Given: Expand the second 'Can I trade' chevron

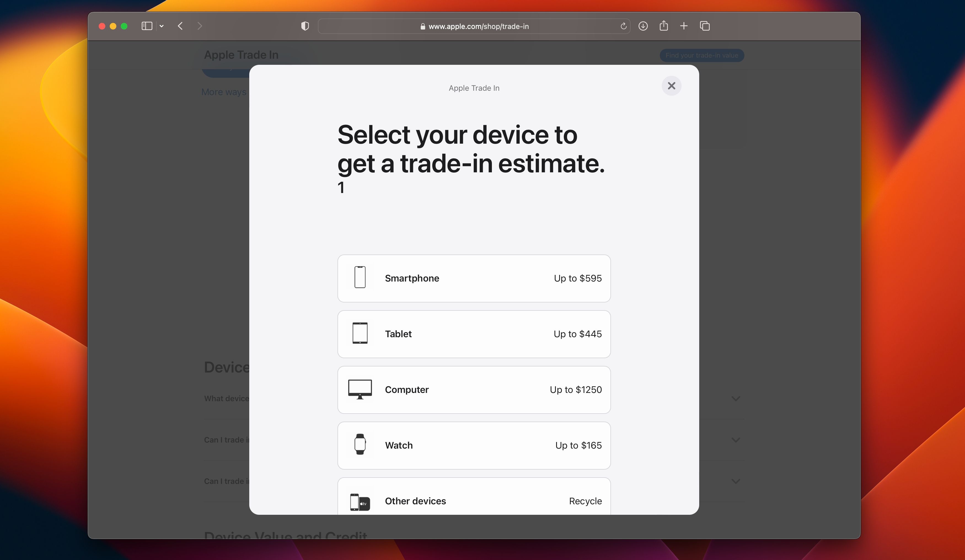Looking at the screenshot, I should pos(736,481).
